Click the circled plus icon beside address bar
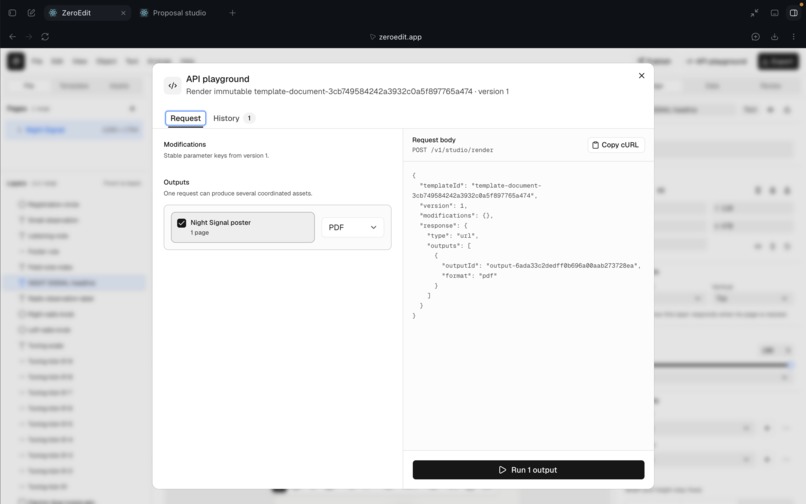The image size is (806, 504). point(755,37)
